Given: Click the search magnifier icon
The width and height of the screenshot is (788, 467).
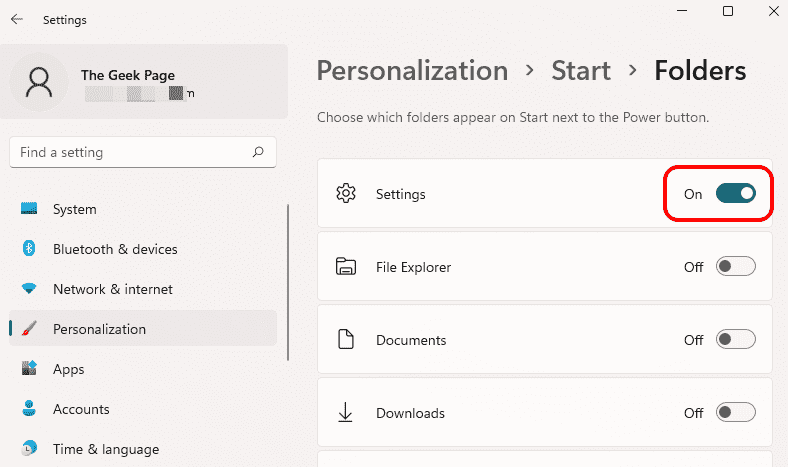Looking at the screenshot, I should click(258, 152).
